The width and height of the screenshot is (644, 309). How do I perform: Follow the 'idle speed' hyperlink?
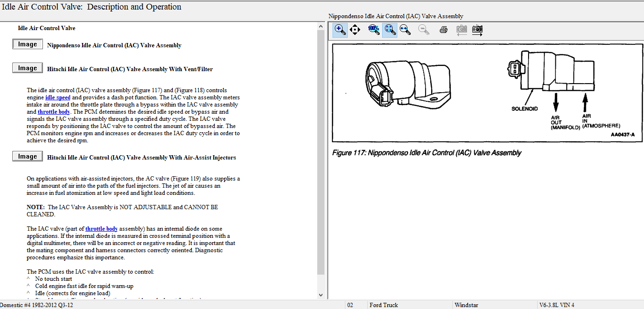(x=58, y=97)
